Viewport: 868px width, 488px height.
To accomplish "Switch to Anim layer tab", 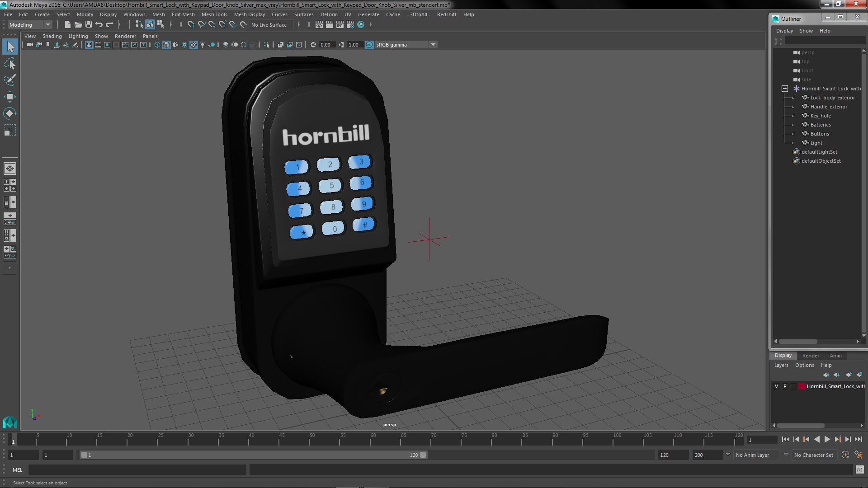I will click(835, 356).
